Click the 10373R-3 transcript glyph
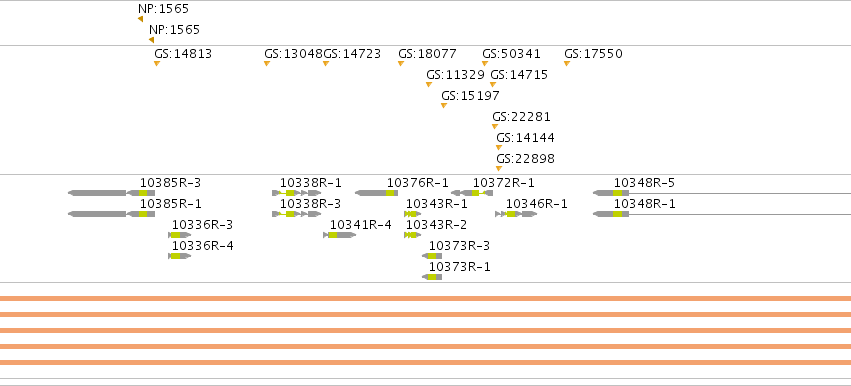 click(432, 256)
